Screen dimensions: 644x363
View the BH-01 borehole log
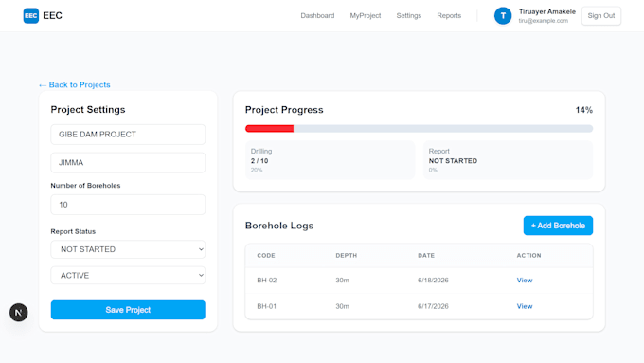525,306
